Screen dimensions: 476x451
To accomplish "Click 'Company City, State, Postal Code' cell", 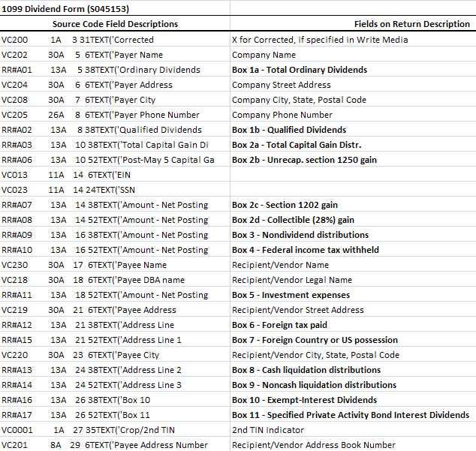I will [353, 100].
